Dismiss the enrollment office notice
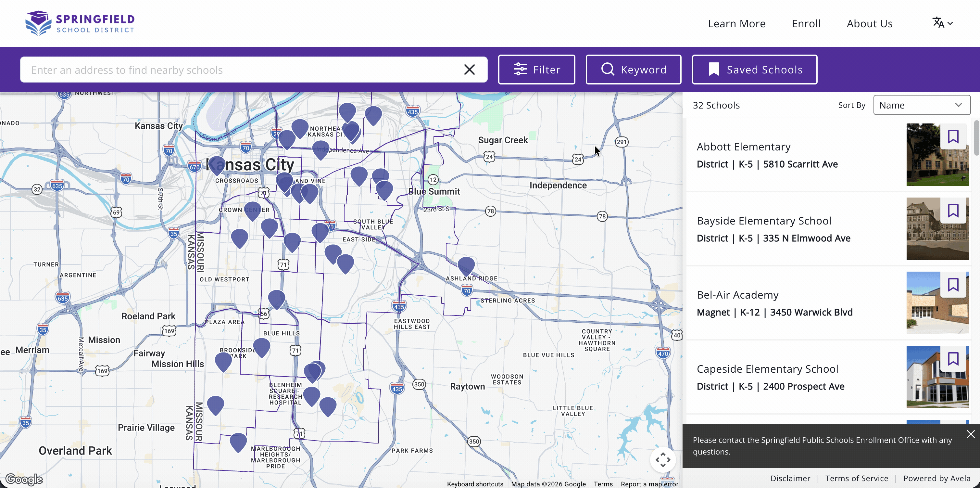980x488 pixels. pyautogui.click(x=971, y=434)
